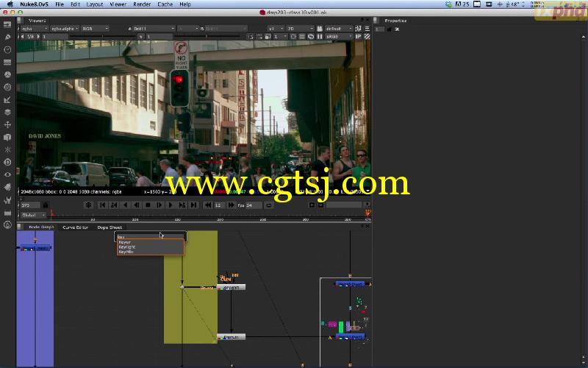Open the rgba layer dropdown
The image size is (588, 368).
(34, 29)
